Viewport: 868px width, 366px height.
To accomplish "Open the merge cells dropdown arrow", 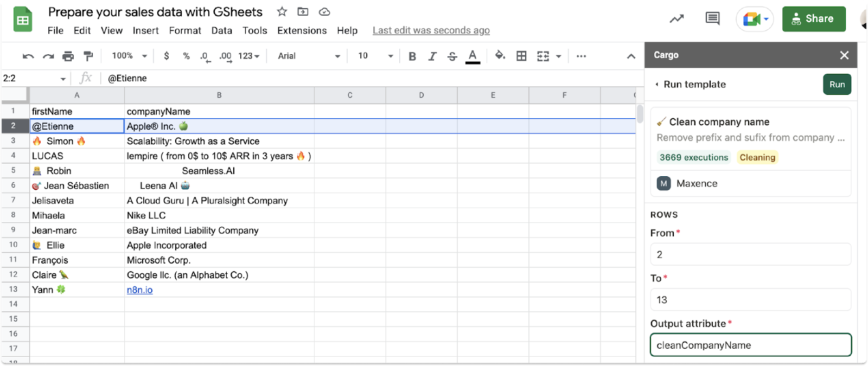I will [558, 56].
